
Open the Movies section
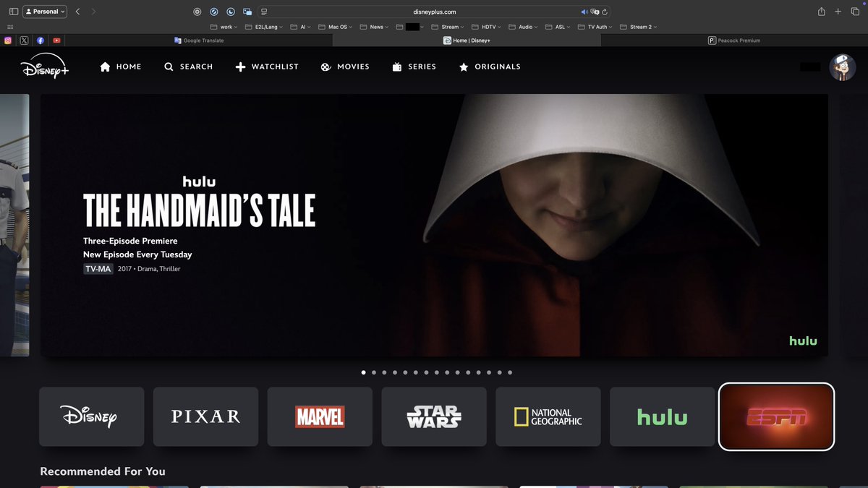point(345,67)
